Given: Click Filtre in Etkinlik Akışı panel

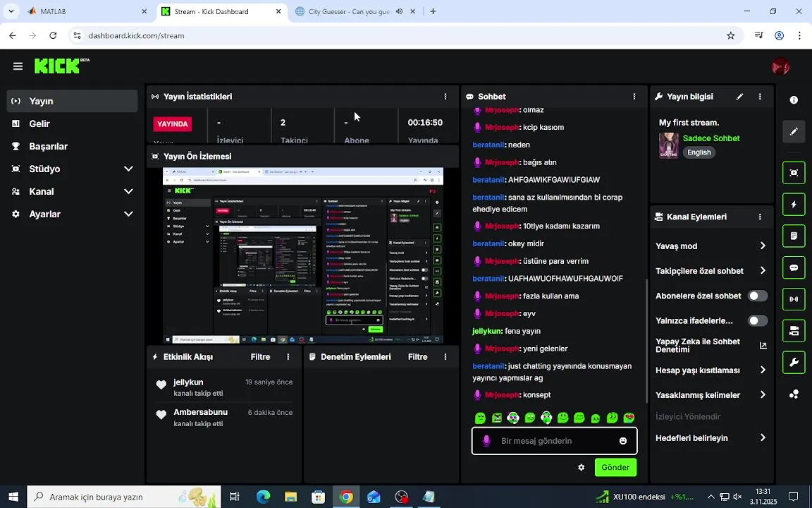Looking at the screenshot, I should point(261,356).
